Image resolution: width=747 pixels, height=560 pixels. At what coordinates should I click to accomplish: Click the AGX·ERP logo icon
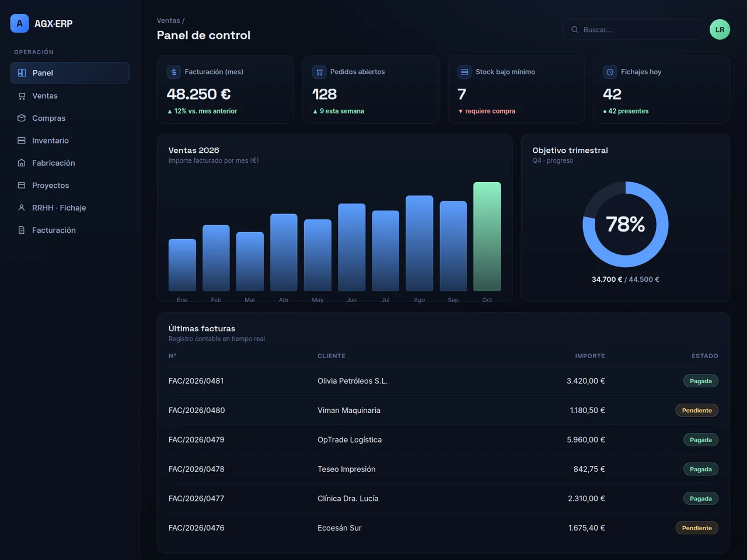pos(19,23)
